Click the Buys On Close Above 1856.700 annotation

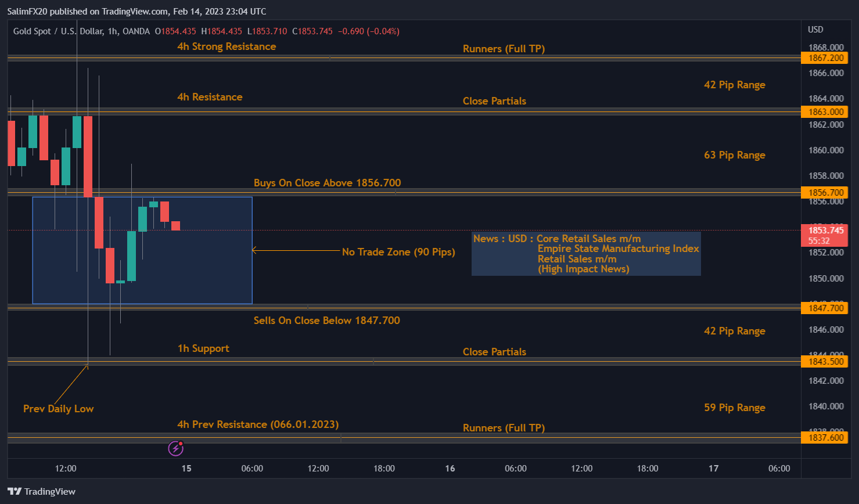[x=327, y=182]
